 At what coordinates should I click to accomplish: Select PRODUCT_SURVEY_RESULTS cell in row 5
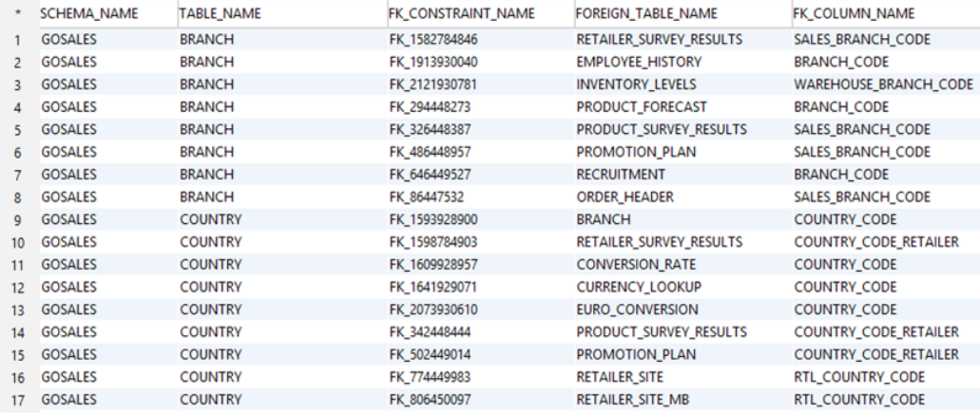[x=683, y=130]
